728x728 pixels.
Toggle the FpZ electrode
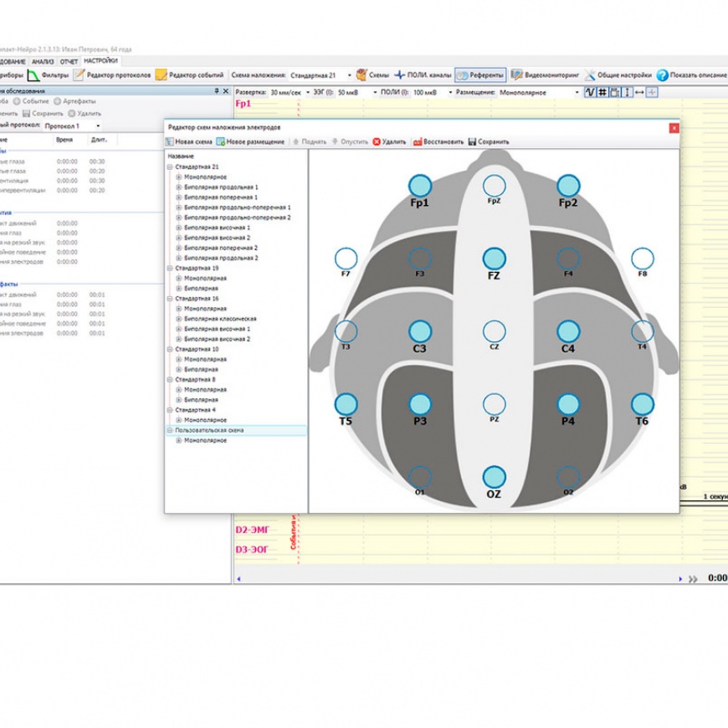[x=494, y=186]
